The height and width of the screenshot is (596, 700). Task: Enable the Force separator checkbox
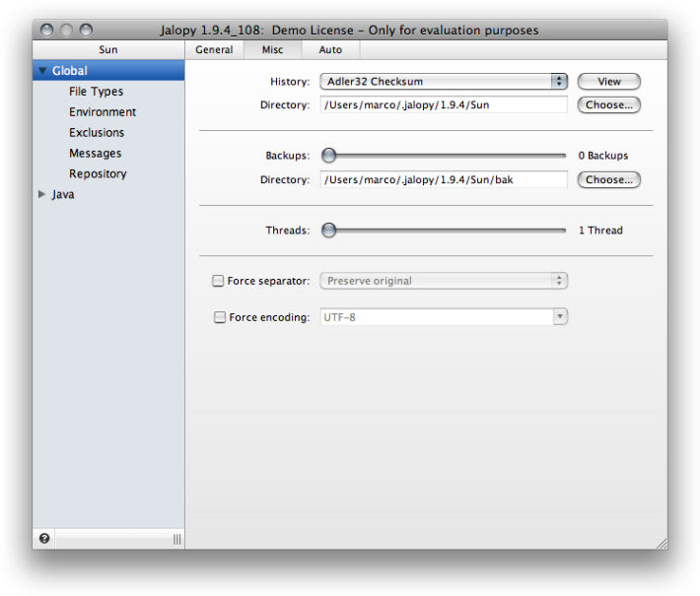tap(218, 281)
